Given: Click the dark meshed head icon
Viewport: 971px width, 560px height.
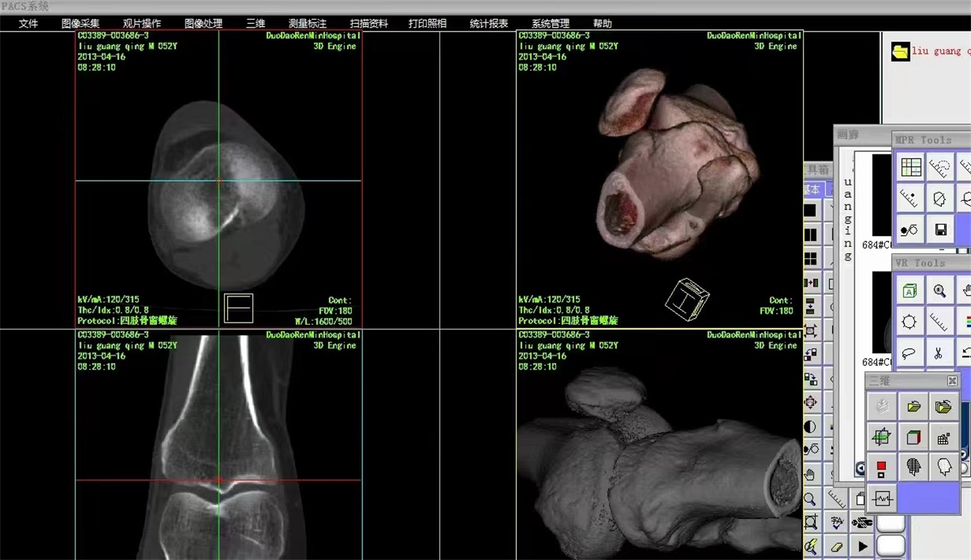Looking at the screenshot, I should pyautogui.click(x=913, y=467).
